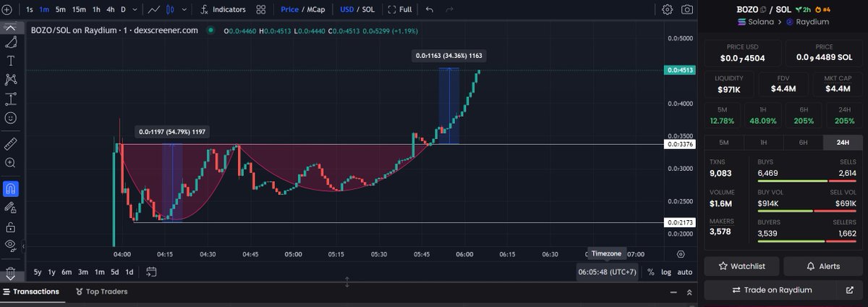Select the patterns drawing tool
The image size is (868, 307).
tap(11, 80)
